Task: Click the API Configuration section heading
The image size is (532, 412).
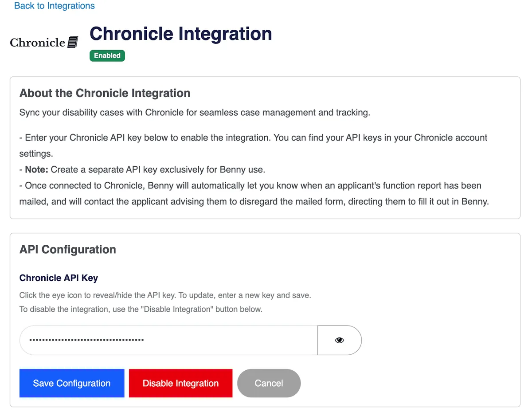Action: pyautogui.click(x=67, y=249)
